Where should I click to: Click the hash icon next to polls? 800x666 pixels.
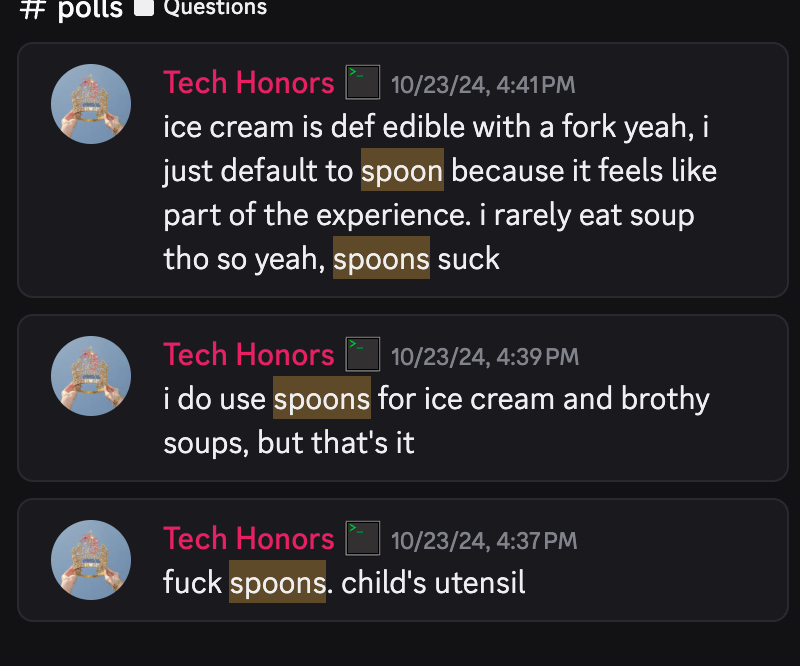[33, 8]
